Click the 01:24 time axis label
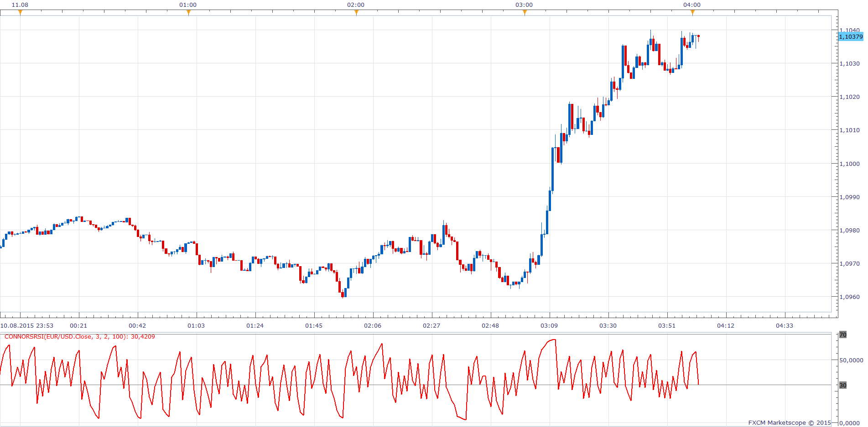Viewport: 868px width, 427px height. (x=255, y=325)
